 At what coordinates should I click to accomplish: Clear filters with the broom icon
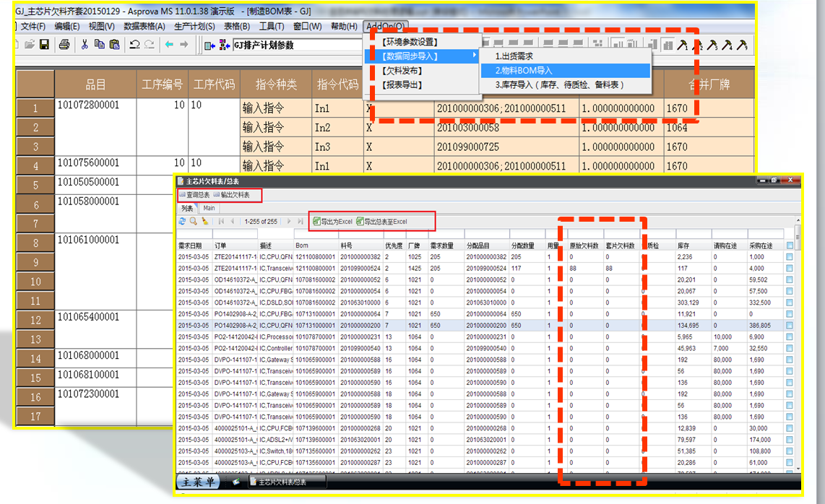(x=204, y=222)
